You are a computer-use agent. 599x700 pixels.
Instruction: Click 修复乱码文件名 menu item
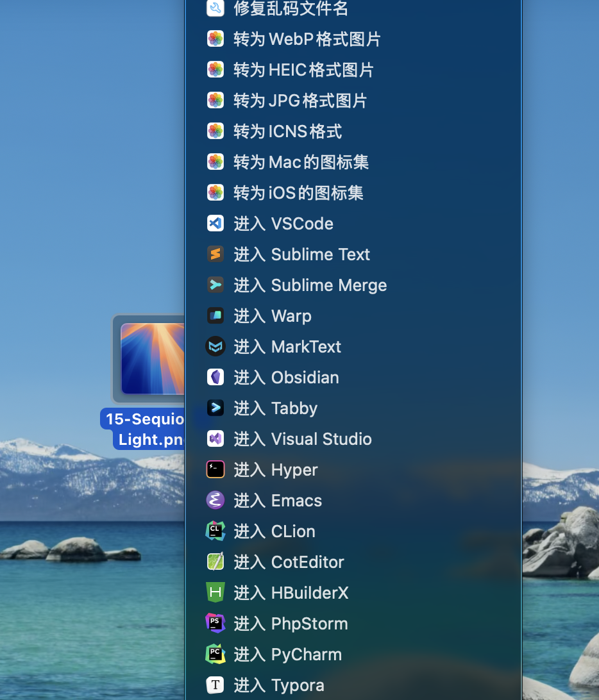tap(291, 8)
